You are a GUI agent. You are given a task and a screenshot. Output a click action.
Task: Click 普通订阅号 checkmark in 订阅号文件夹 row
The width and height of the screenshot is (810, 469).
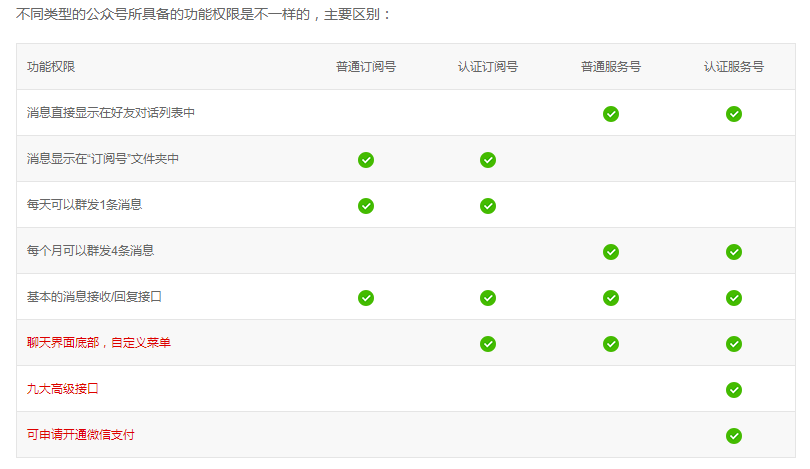click(366, 160)
